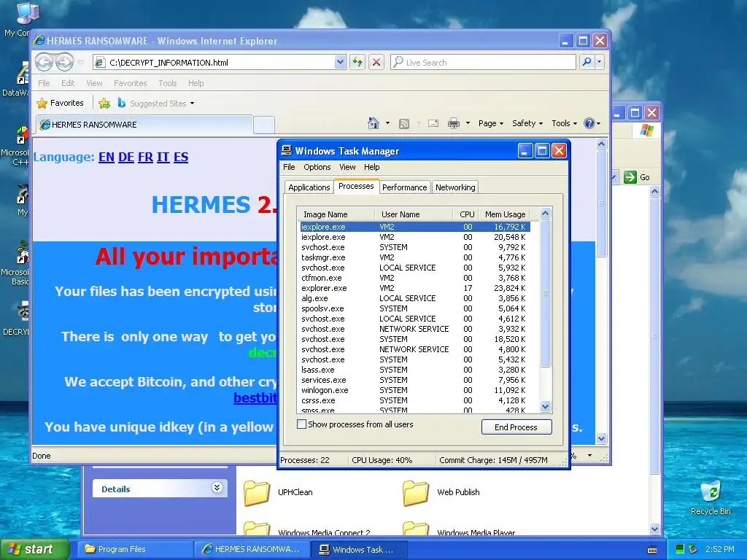Open the Favorites menu in IE menu bar
Image resolution: width=747 pixels, height=560 pixels.
tap(130, 83)
